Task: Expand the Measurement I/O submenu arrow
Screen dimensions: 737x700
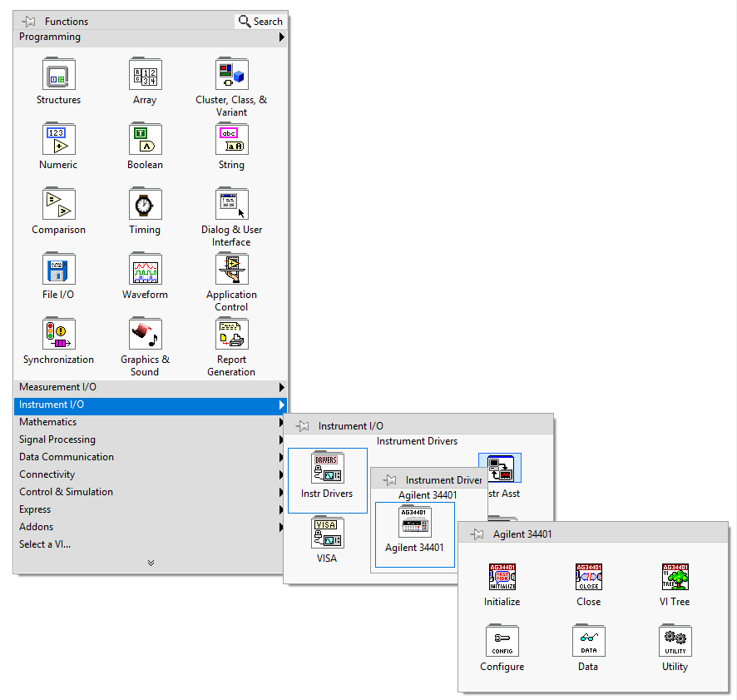Action: (281, 387)
